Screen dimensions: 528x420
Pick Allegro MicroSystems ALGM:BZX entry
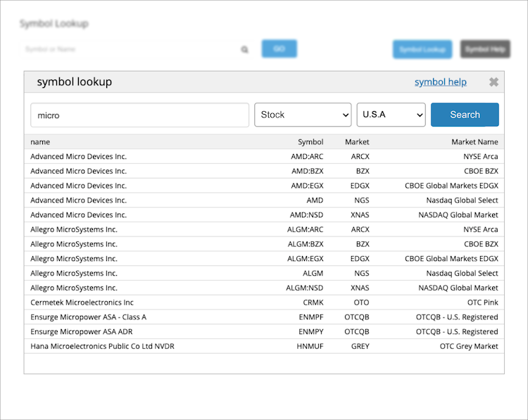pos(74,244)
